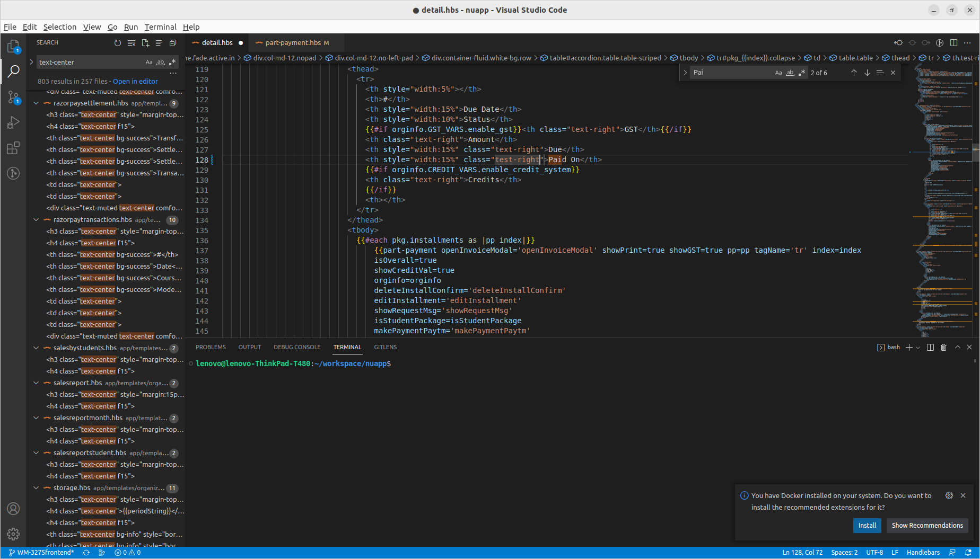Screen dimensions: 980x559
Task: Open the Source Control view
Action: click(13, 97)
